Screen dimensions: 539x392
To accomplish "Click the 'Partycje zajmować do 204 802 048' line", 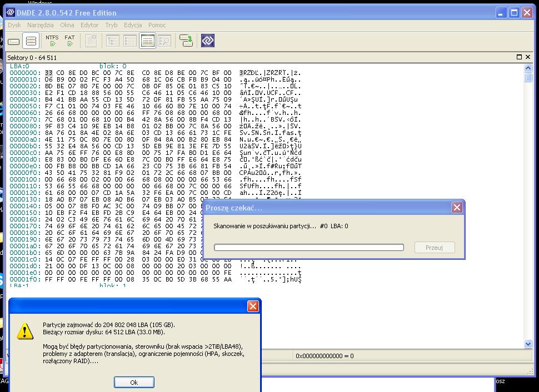I will tap(109, 325).
